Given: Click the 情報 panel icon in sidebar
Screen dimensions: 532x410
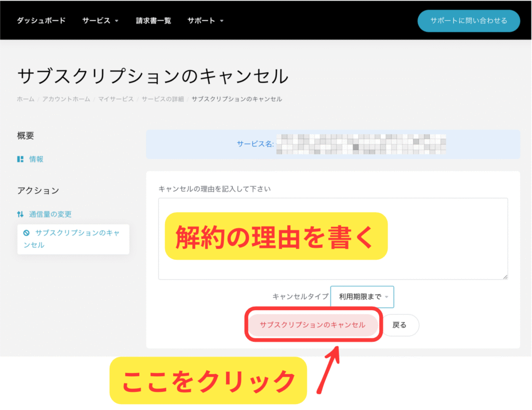Looking at the screenshot, I should pyautogui.click(x=20, y=160).
